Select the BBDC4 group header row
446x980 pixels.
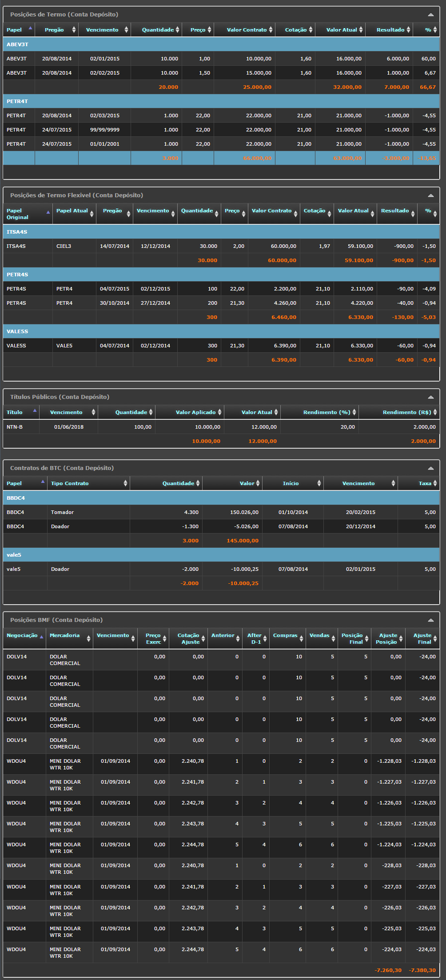coord(221,498)
